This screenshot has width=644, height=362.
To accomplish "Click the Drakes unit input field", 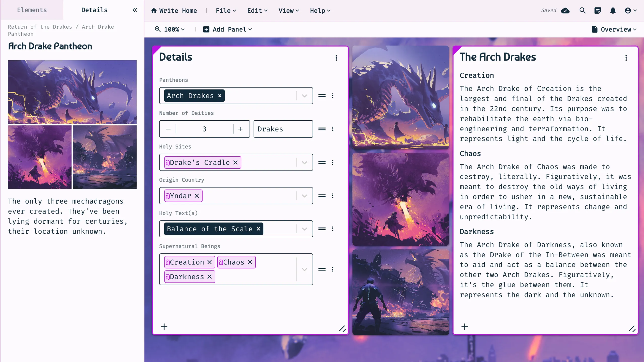I will pyautogui.click(x=283, y=129).
